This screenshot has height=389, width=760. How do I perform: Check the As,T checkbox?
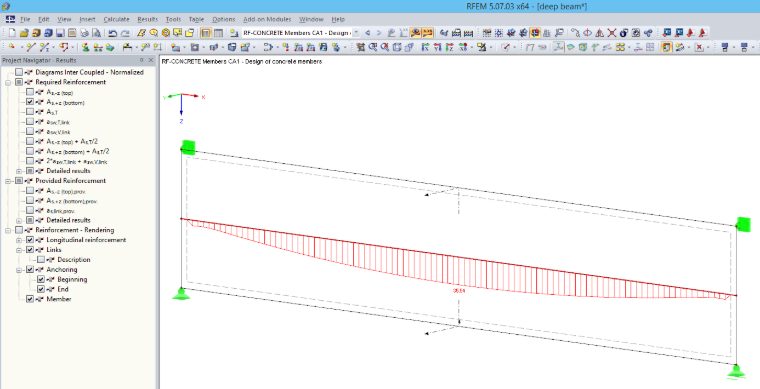(30, 112)
